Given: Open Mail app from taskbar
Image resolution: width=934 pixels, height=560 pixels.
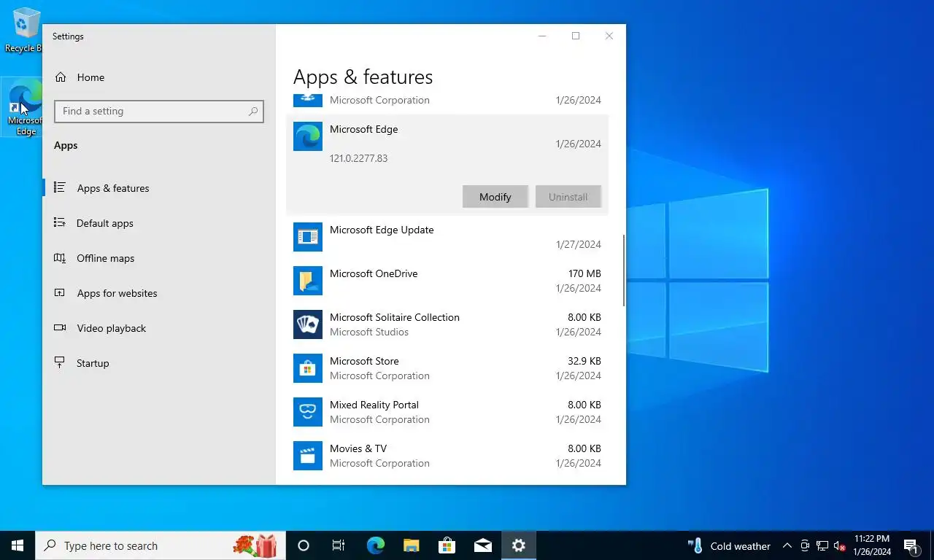Looking at the screenshot, I should point(482,545).
